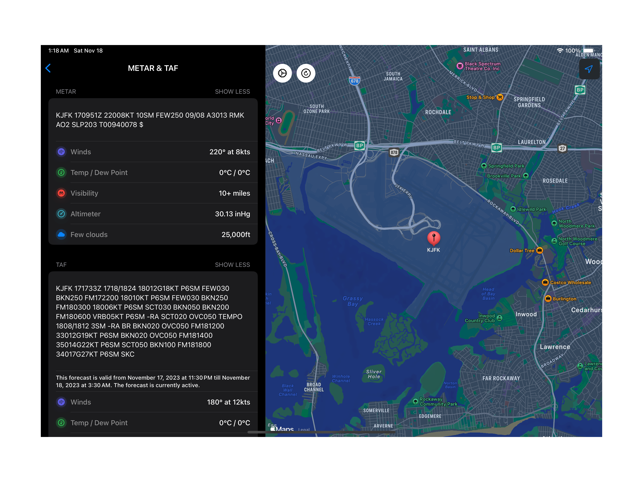Screen dimensions: 643x482
Task: Select Inwood Country Club marker
Action: click(499, 318)
